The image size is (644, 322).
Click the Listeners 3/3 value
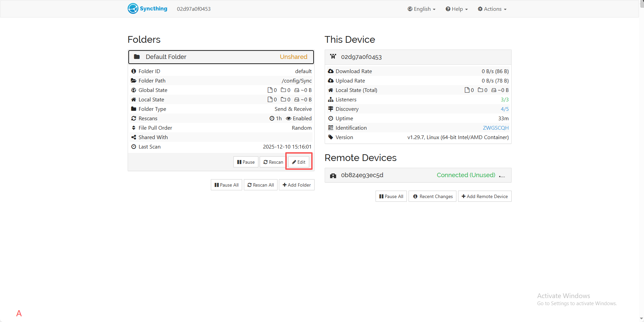point(505,99)
